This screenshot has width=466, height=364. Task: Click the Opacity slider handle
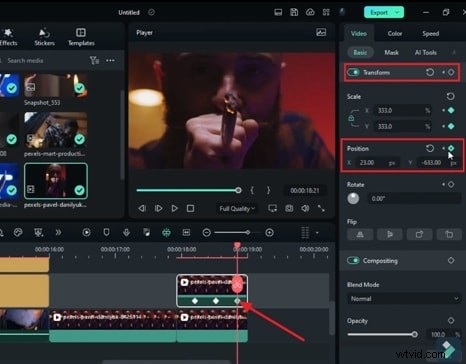(x=414, y=334)
